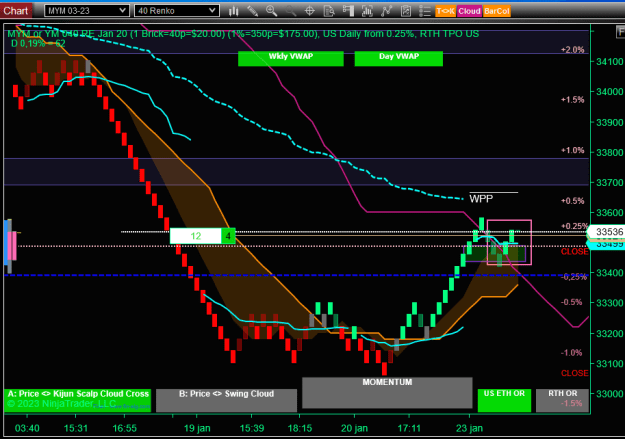
Task: Activate the crosshair cursor icon
Action: [310, 11]
